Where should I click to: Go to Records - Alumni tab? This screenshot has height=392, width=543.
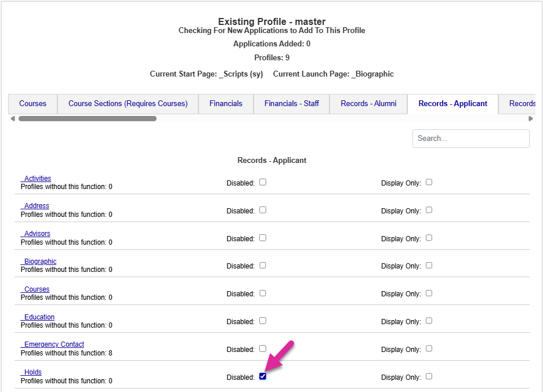(368, 104)
